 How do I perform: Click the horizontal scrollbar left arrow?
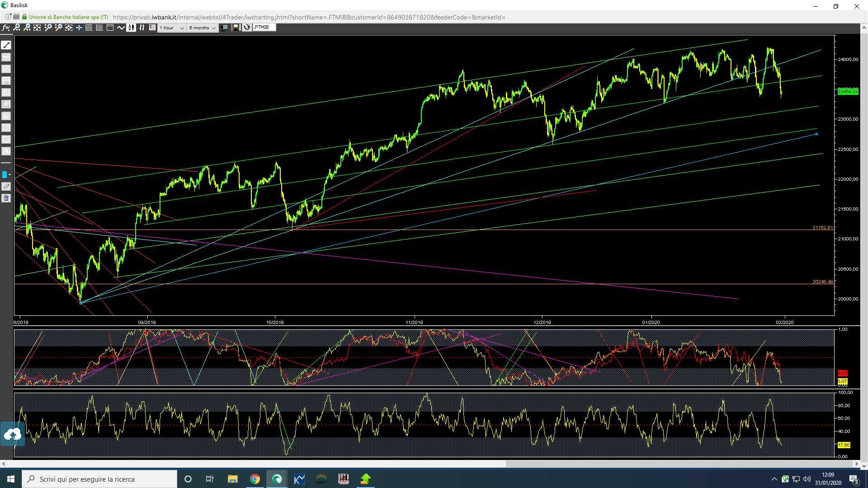4,464
